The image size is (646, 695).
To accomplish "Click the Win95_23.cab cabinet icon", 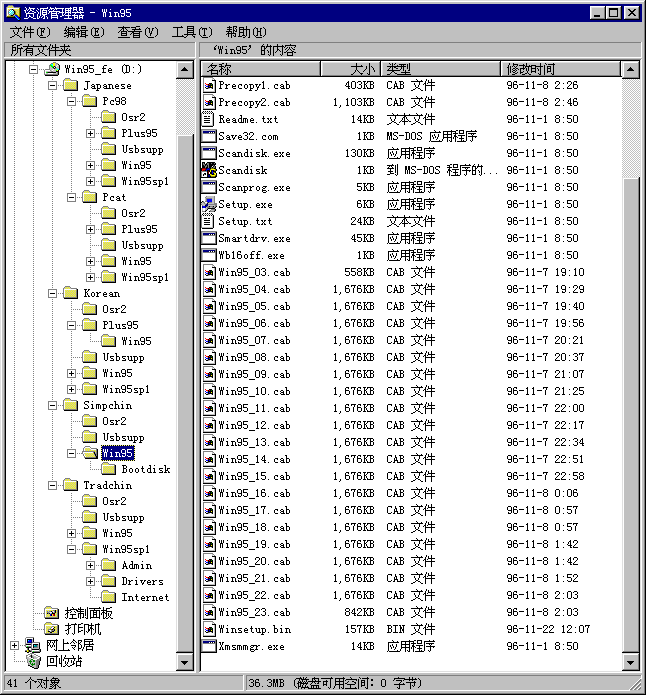I will pyautogui.click(x=209, y=612).
